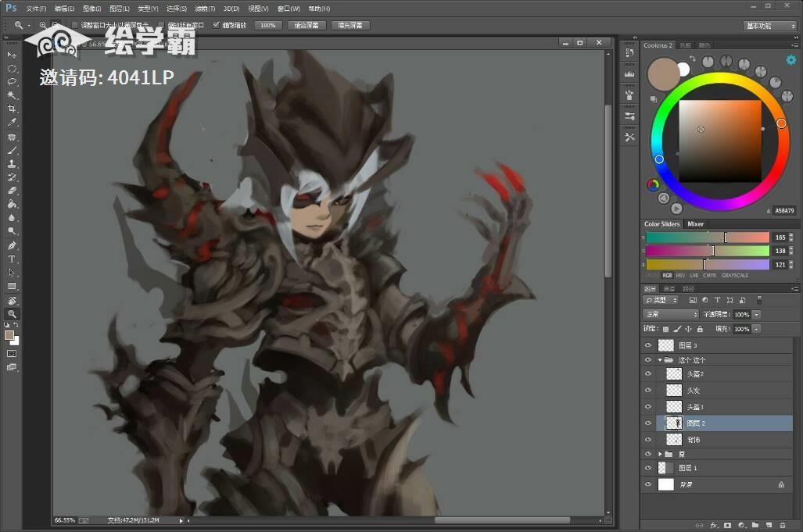This screenshot has width=803, height=532.
Task: Click the 适合屏幕 fit screen button
Action: coord(307,25)
